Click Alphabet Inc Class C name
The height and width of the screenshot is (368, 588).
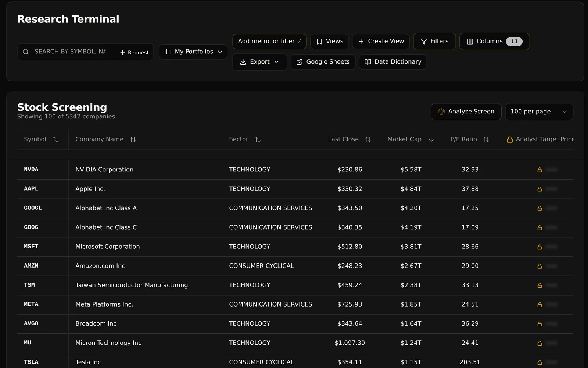click(x=106, y=227)
